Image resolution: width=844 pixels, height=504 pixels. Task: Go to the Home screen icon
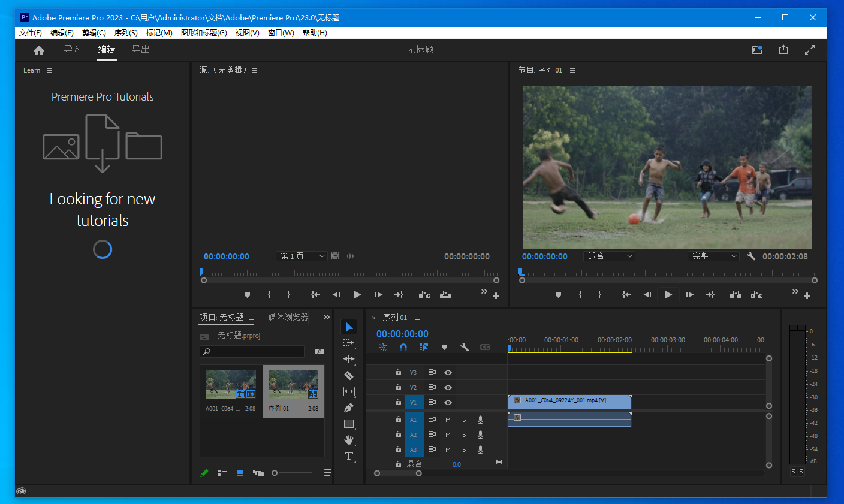(x=39, y=50)
